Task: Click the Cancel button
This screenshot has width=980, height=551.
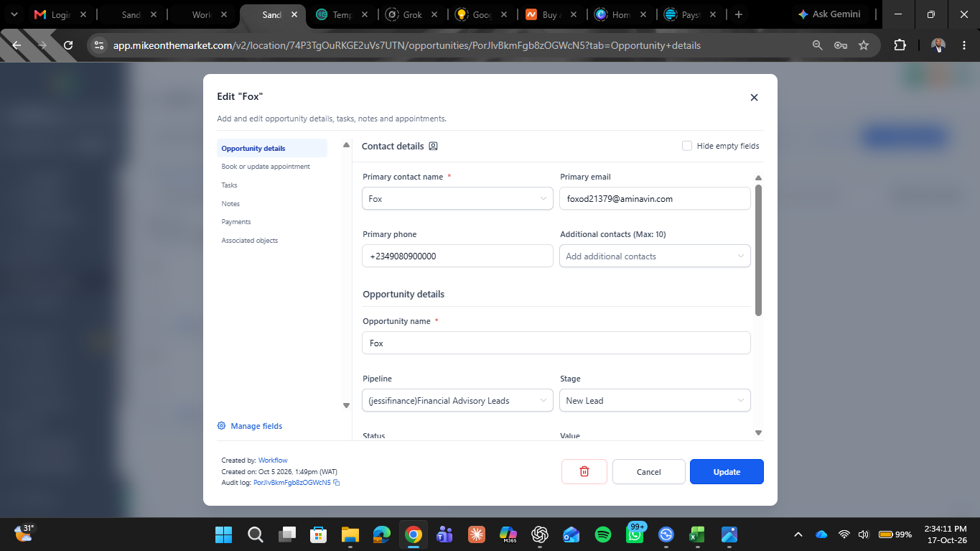Action: coord(649,471)
